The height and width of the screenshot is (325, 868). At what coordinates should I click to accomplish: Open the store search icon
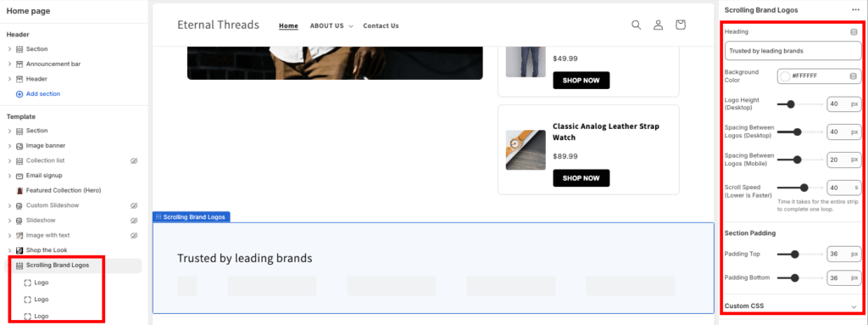(x=637, y=25)
